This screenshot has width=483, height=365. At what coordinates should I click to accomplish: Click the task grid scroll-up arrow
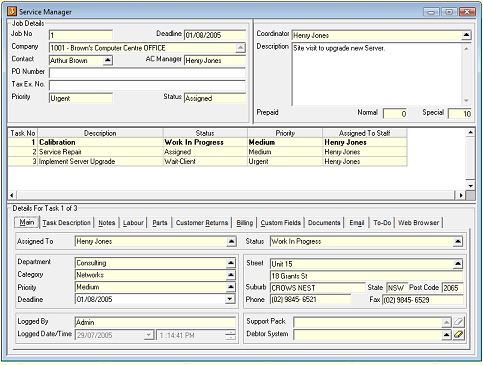470,133
